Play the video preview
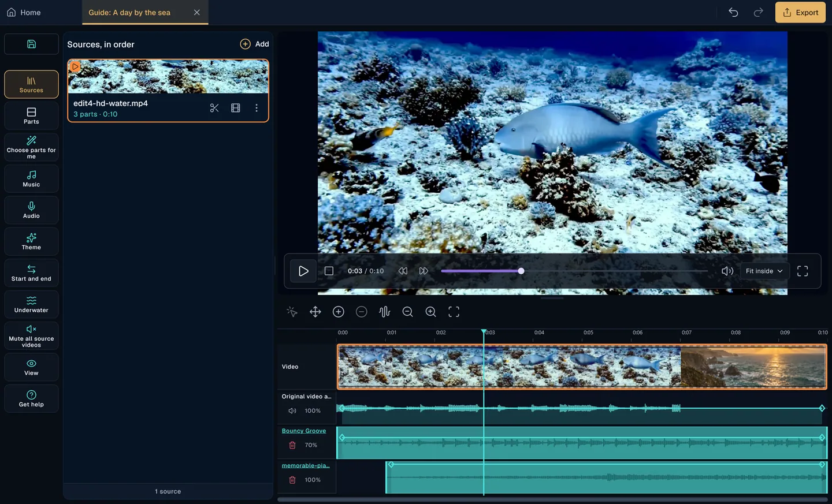The height and width of the screenshot is (504, 832). click(x=303, y=271)
